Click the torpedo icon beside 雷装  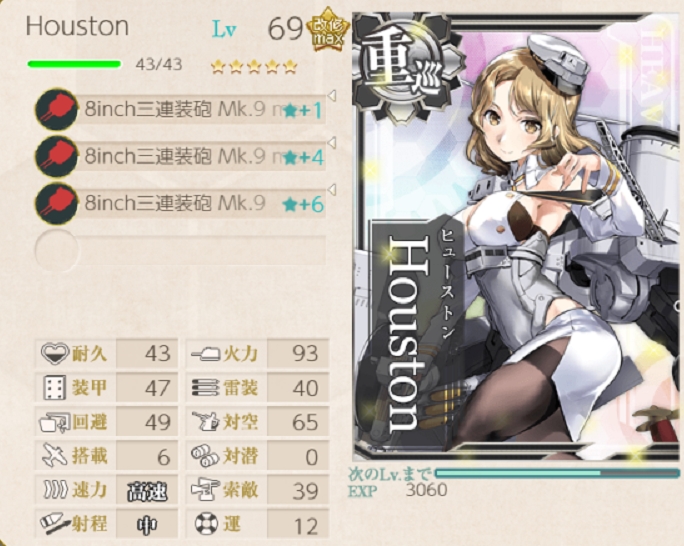click(205, 387)
